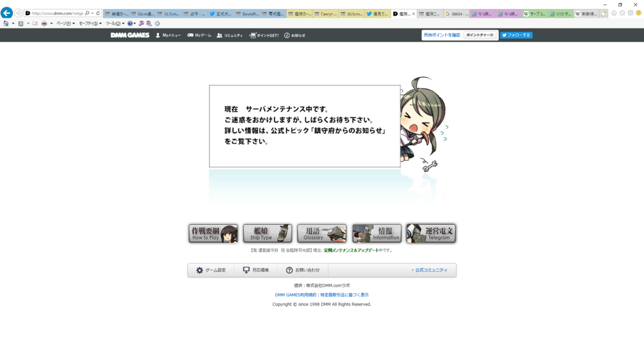The height and width of the screenshot is (352, 644).
Task: Click the blue gear add-on icon
Action: pyautogui.click(x=157, y=23)
